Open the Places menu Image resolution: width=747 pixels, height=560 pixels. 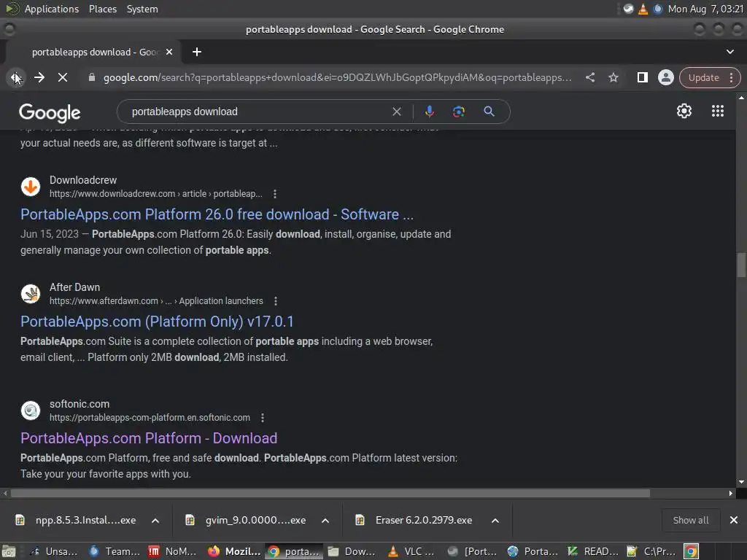tap(102, 9)
